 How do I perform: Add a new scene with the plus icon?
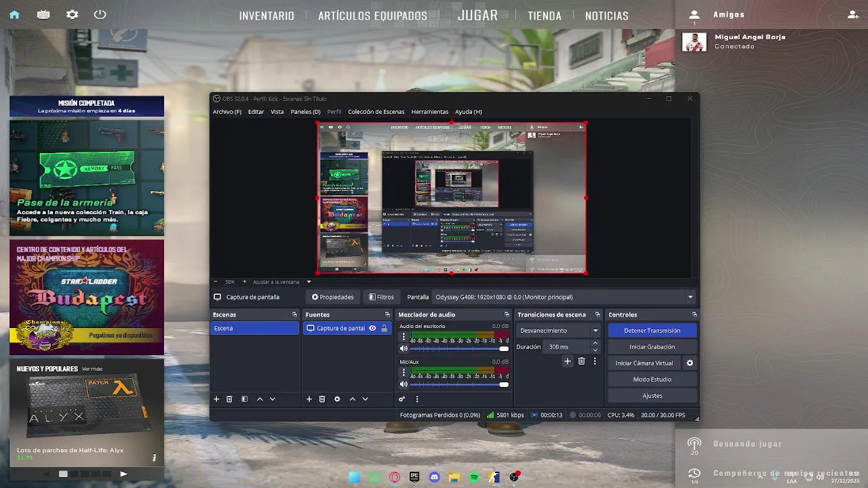coord(216,399)
